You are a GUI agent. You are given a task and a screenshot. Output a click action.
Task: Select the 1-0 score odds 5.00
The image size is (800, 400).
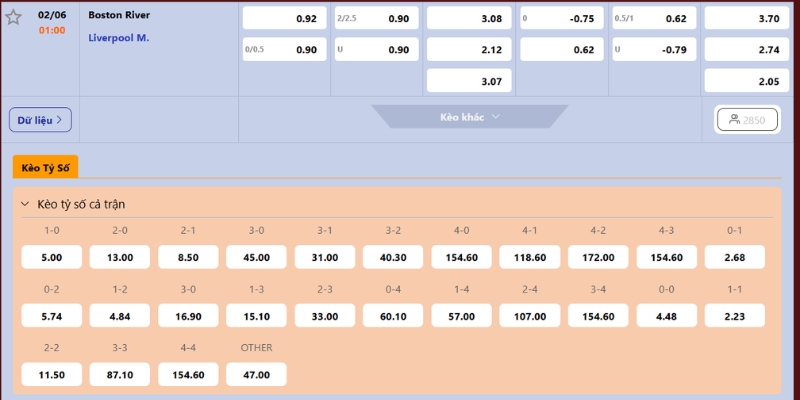52,257
